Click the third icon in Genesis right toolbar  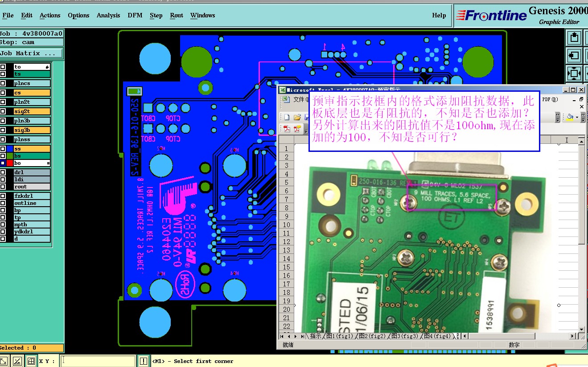coord(574,73)
